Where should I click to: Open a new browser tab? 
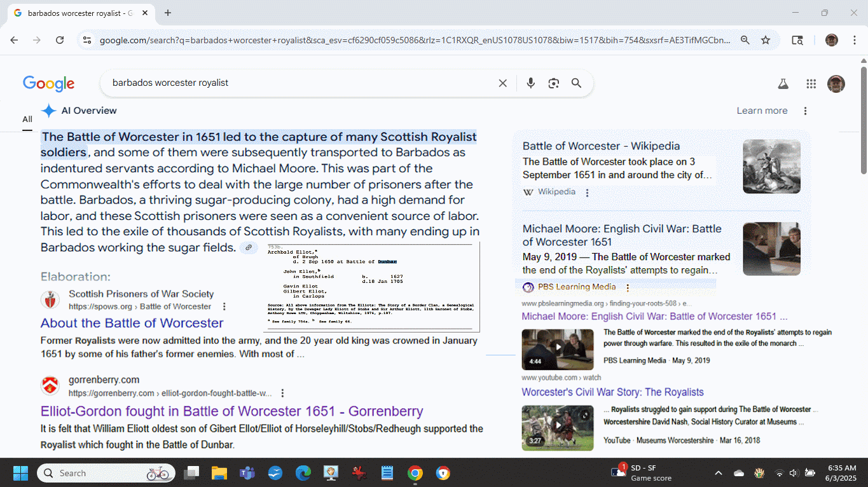(x=168, y=13)
